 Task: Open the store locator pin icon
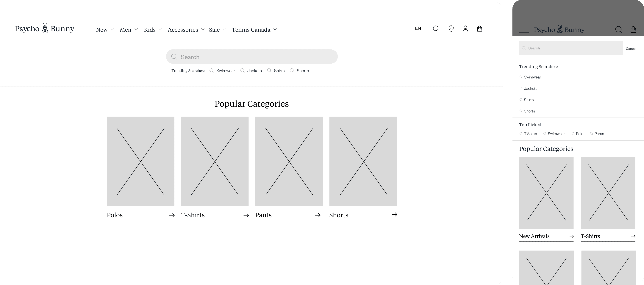(x=451, y=29)
